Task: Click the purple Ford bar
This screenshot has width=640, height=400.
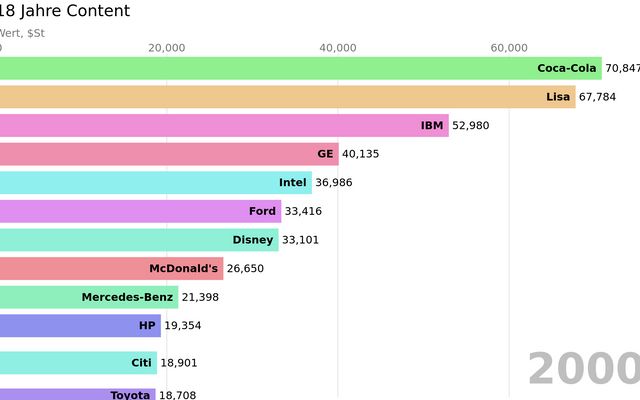Action: click(x=140, y=211)
